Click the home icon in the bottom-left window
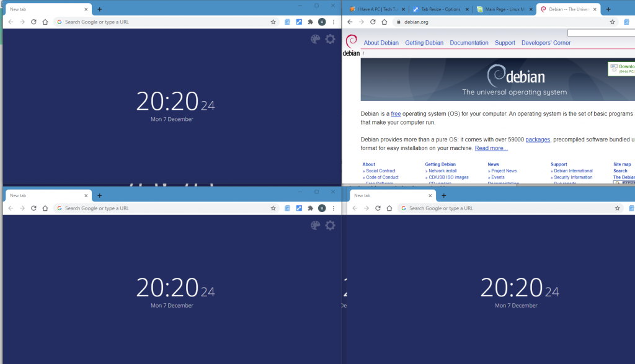 [x=45, y=208]
